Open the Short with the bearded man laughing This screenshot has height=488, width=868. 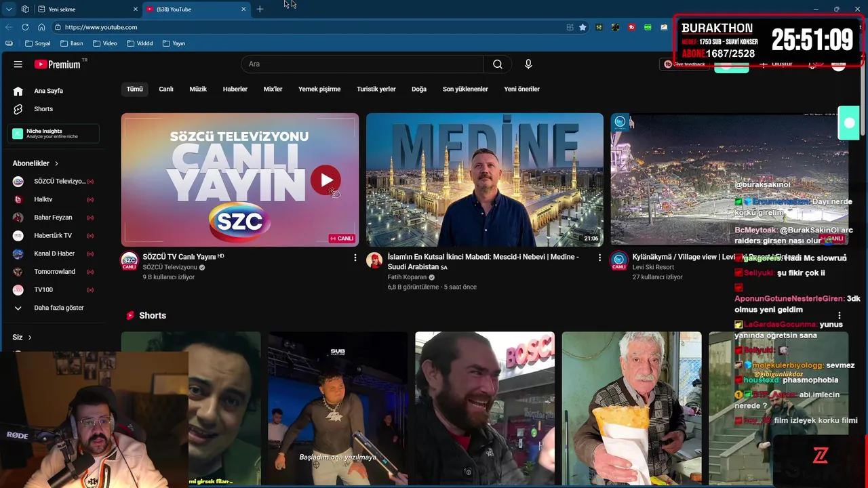coord(485,408)
